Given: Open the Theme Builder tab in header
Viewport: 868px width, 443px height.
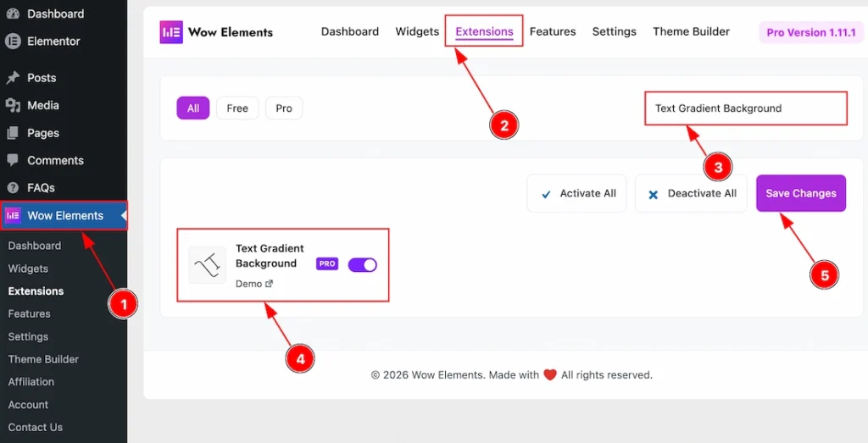Looking at the screenshot, I should [692, 31].
